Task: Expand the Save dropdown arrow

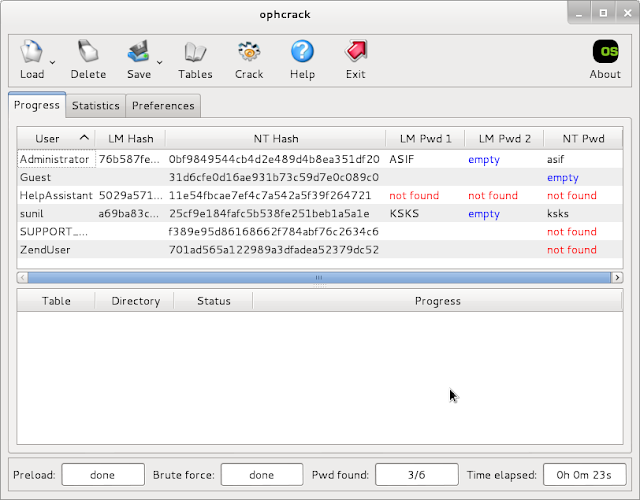Action: coord(159,63)
